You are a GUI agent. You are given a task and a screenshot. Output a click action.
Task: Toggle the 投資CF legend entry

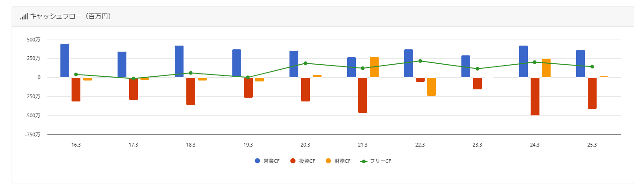[303, 161]
